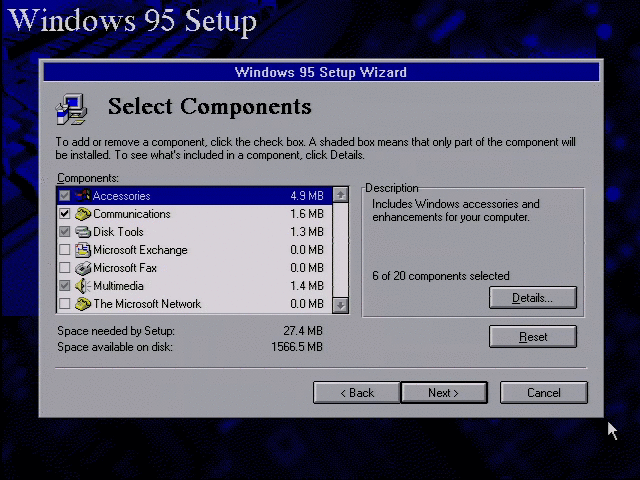Select the Communications list entry

tap(194, 214)
